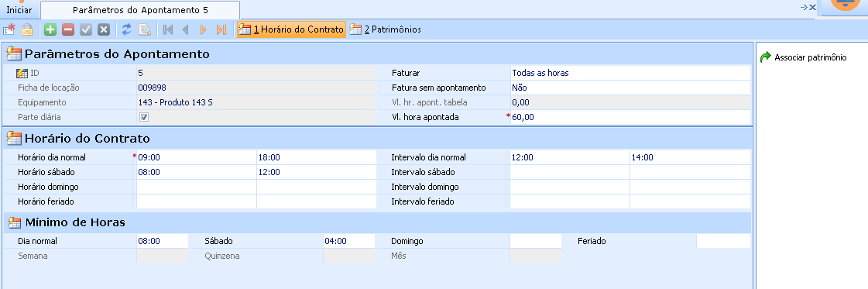This screenshot has width=868, height=289.
Task: Select the 1 Horário do Contrato tab
Action: pyautogui.click(x=292, y=30)
